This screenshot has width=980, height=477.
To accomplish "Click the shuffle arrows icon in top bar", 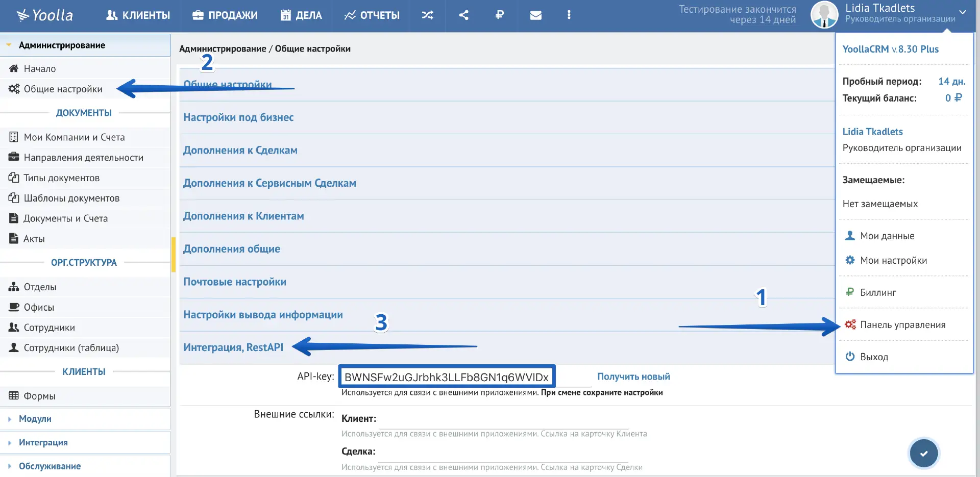I will point(427,15).
